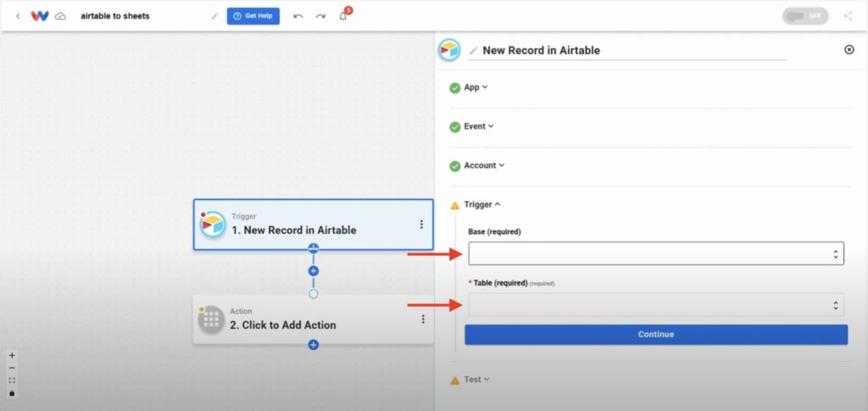The image size is (868, 411).
Task: Click the Get Help button
Action: coord(253,16)
